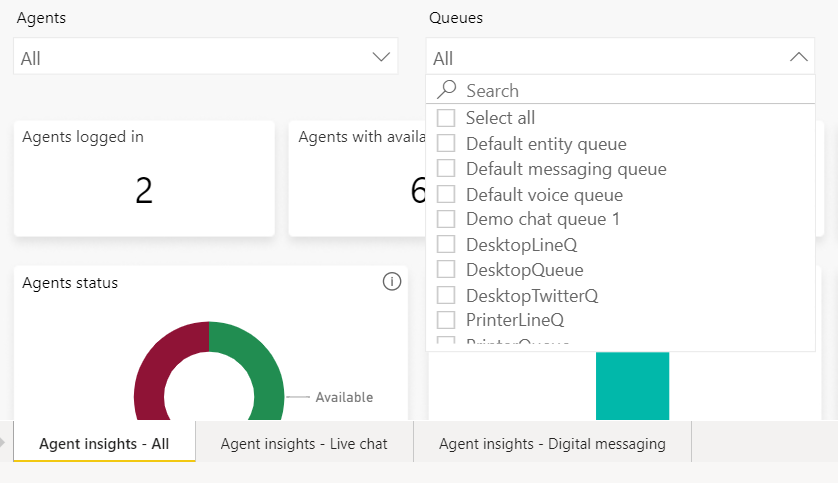
Task: Check the DesktopTwitterQ option
Action: coord(446,296)
